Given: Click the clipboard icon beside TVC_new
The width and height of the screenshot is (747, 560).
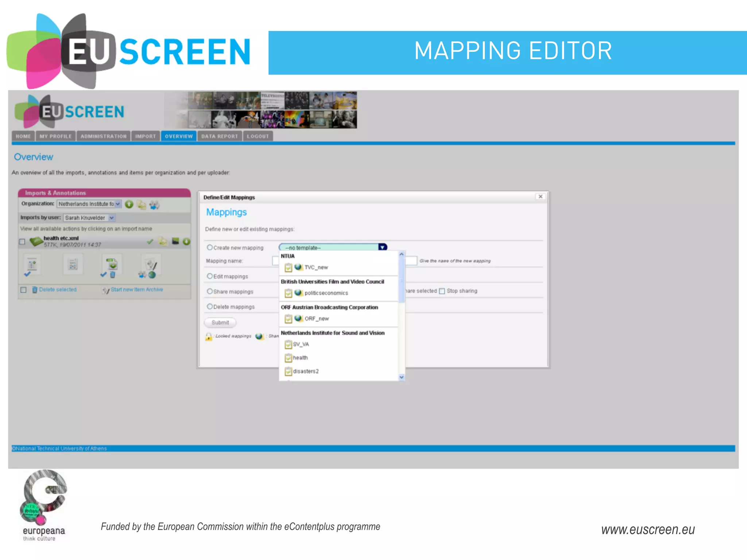Looking at the screenshot, I should point(288,268).
